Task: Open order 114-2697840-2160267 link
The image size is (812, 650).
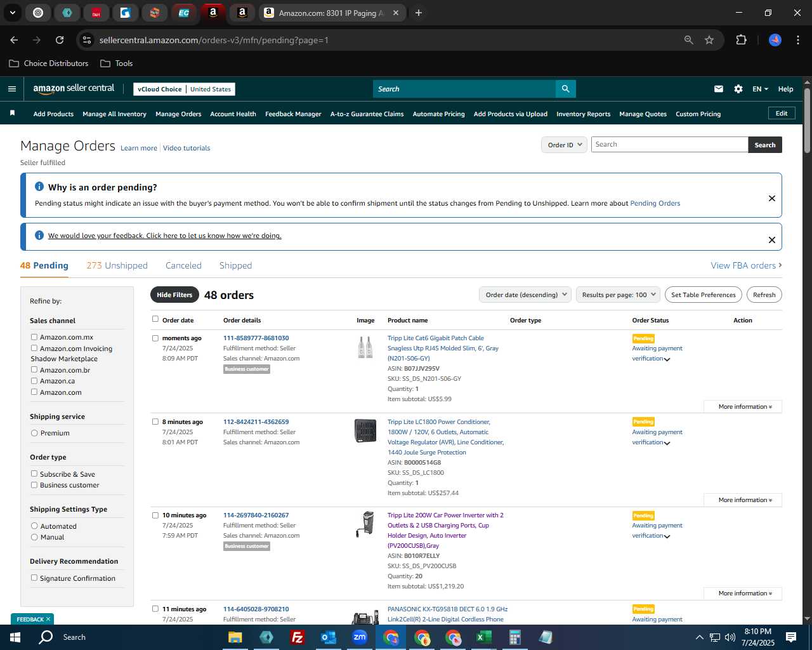Action: coord(256,515)
